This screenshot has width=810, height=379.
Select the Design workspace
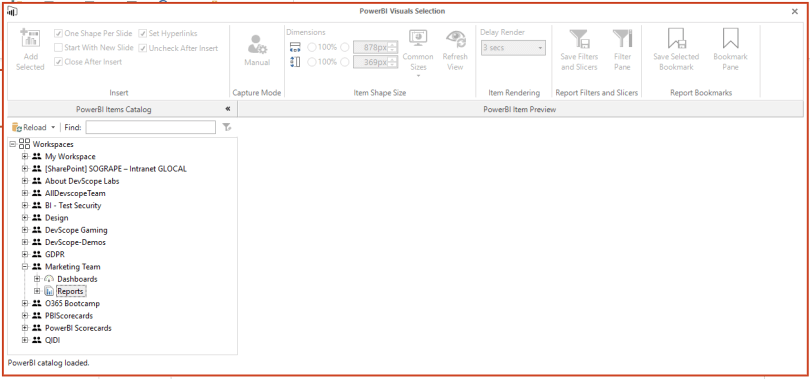(x=56, y=218)
